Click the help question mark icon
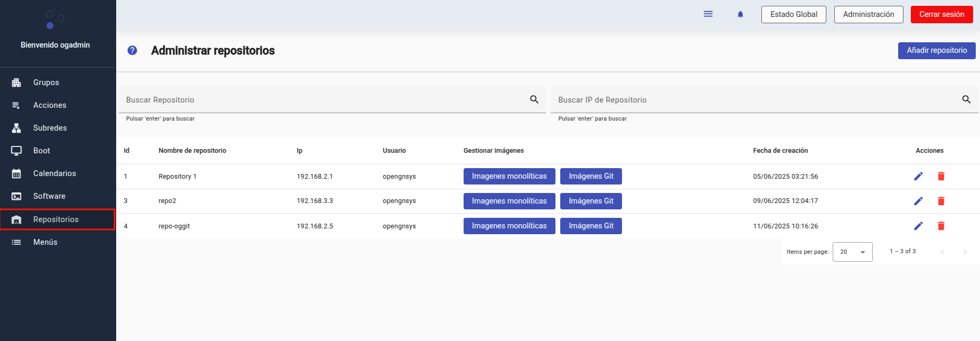Image resolution: width=980 pixels, height=341 pixels. point(132,50)
